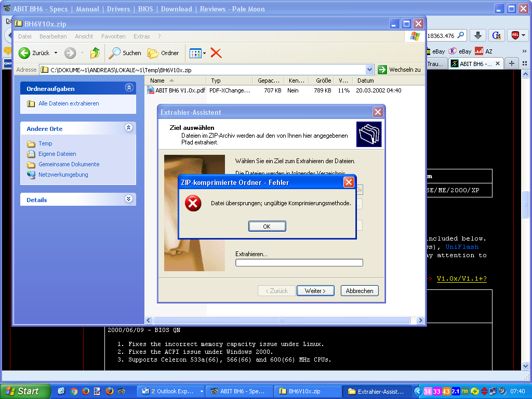Click the tab groups grid icon
Viewport: 532px width, 399px height.
(525, 63)
